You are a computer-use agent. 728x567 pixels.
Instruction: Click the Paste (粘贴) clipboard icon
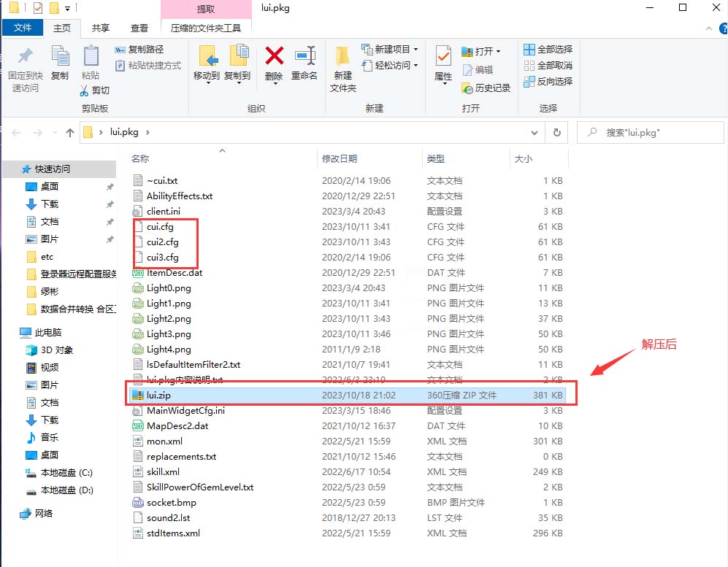point(91,57)
